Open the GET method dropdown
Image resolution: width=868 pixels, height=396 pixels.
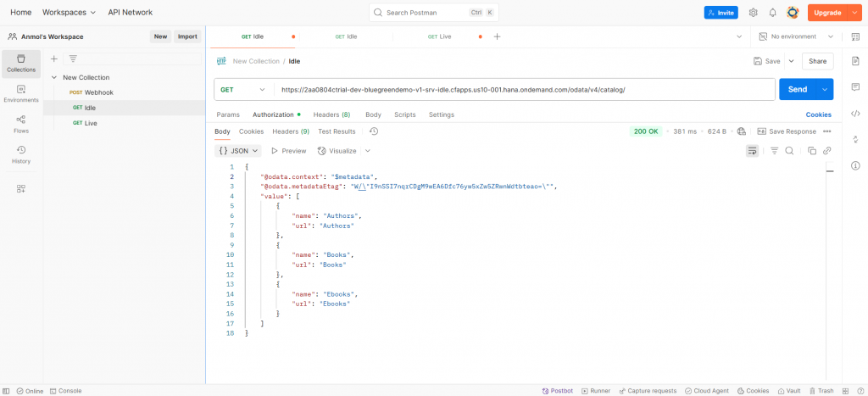[x=241, y=89]
